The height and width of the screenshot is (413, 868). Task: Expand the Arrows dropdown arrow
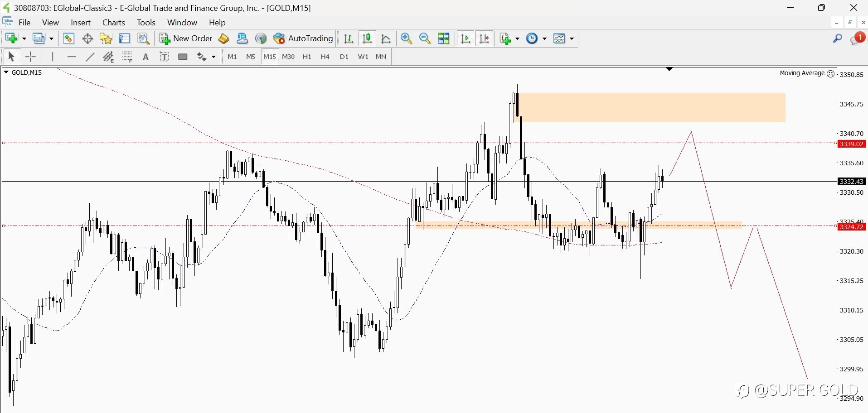213,57
